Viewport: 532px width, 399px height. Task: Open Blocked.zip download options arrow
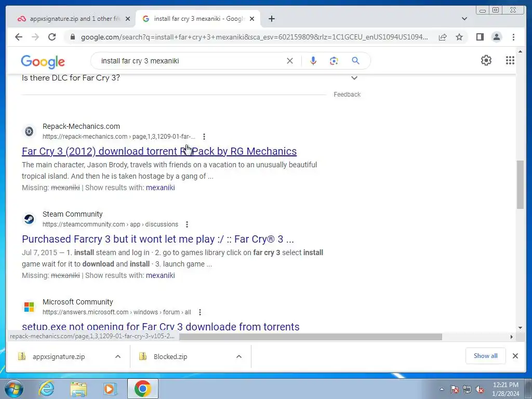coord(239,356)
